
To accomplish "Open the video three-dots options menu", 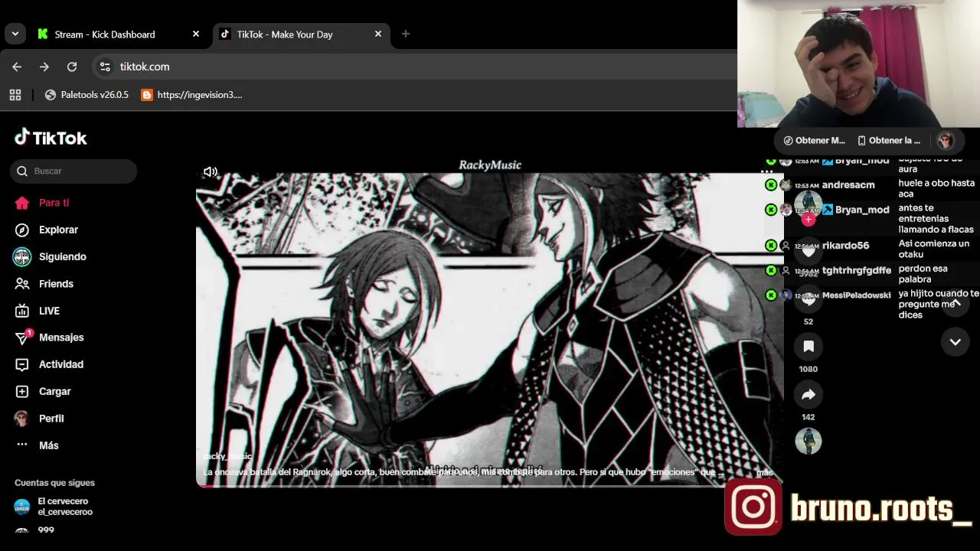I will tap(766, 171).
